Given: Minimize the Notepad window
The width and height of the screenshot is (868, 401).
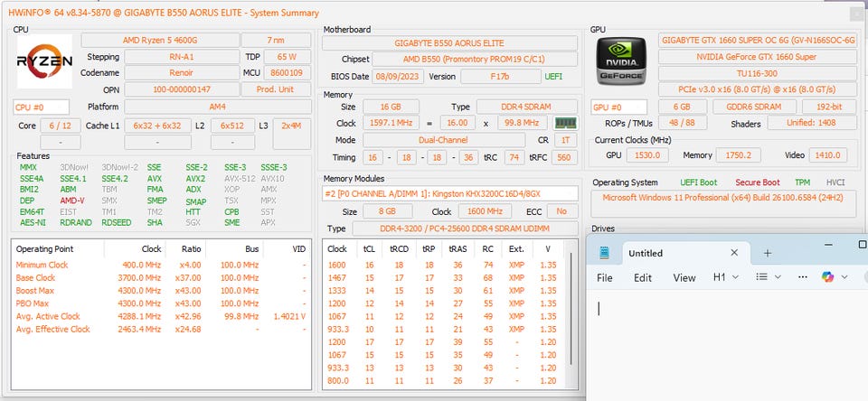Looking at the screenshot, I should click(x=829, y=245).
